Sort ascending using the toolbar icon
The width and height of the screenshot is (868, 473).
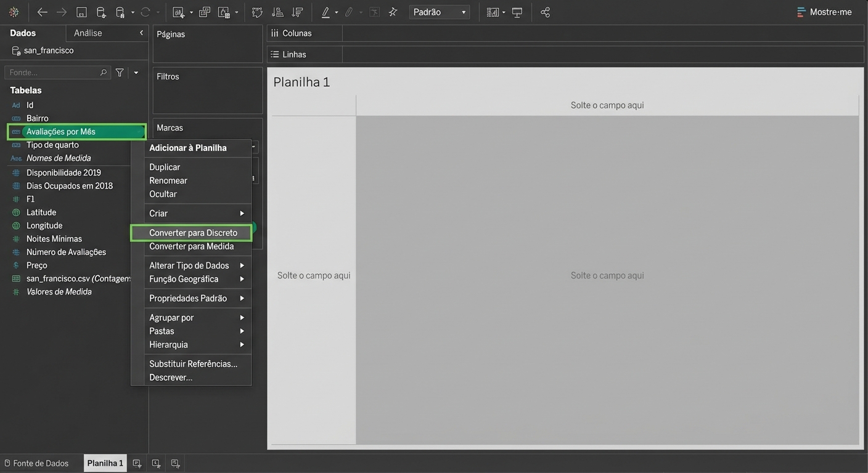(277, 12)
